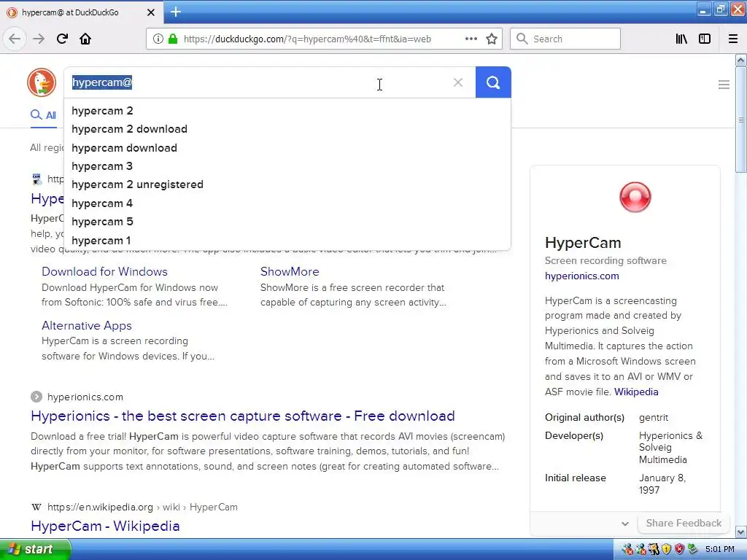The height and width of the screenshot is (560, 747).
Task: Click the red shield tray icon
Action: [679, 550]
